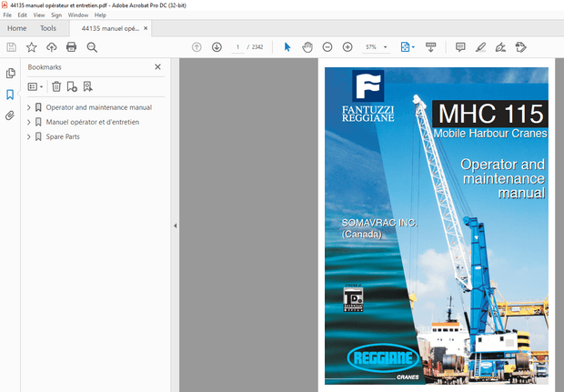This screenshot has height=392, width=564.
Task: Switch to the Home tab
Action: tap(17, 28)
